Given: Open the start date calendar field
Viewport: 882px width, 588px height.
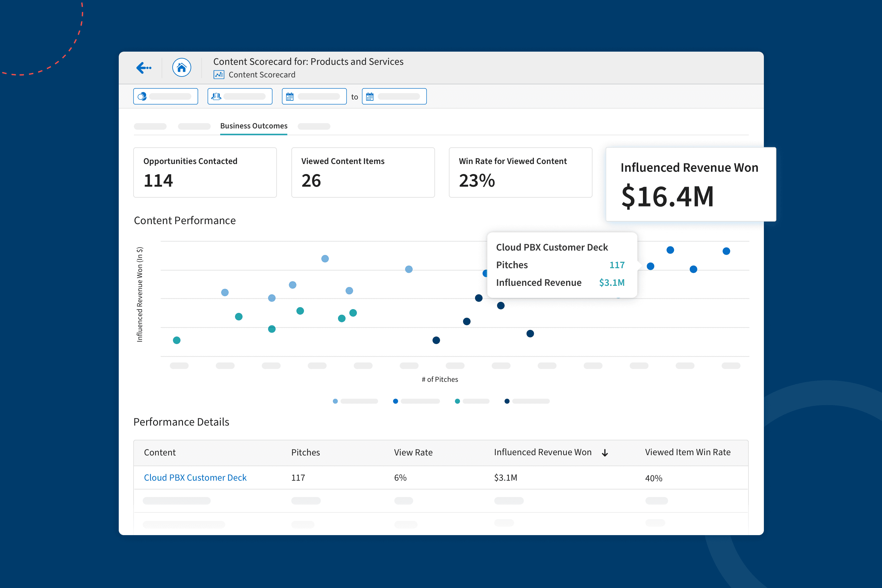Looking at the screenshot, I should [x=314, y=96].
